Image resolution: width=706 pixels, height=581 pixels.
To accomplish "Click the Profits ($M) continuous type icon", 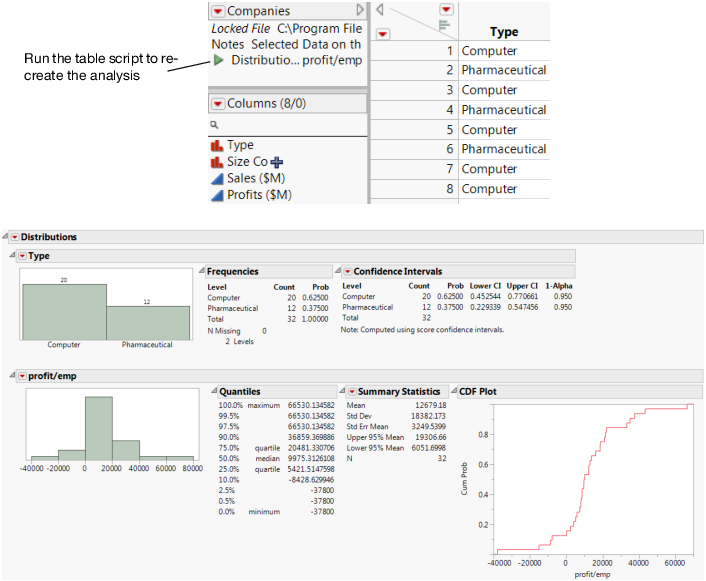I will point(217,195).
